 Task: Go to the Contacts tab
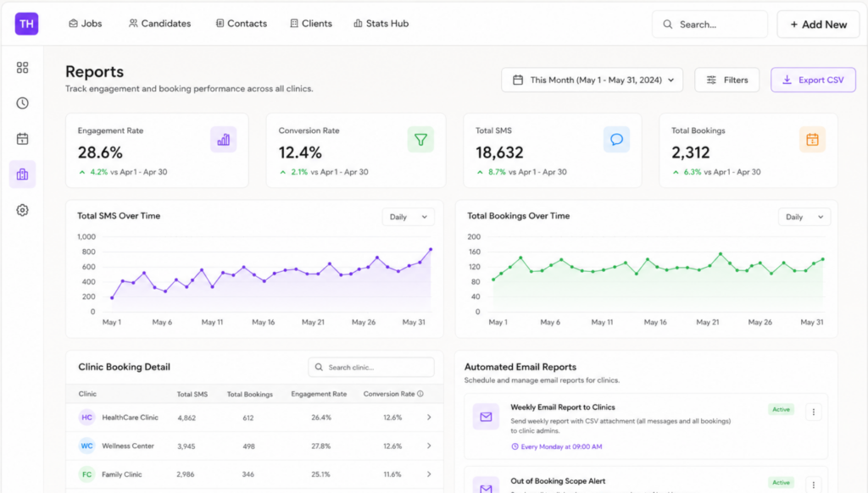(242, 23)
